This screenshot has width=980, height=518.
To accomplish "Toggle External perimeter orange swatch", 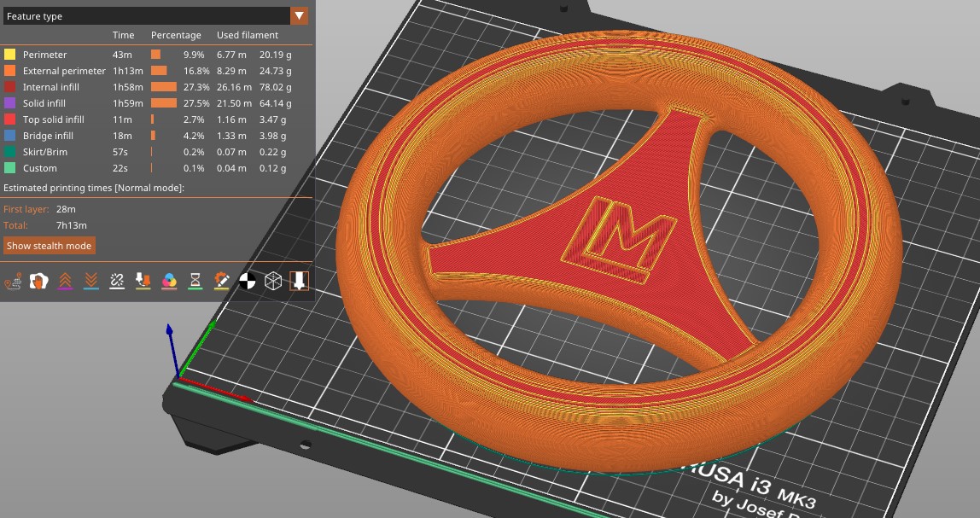I will (x=10, y=71).
